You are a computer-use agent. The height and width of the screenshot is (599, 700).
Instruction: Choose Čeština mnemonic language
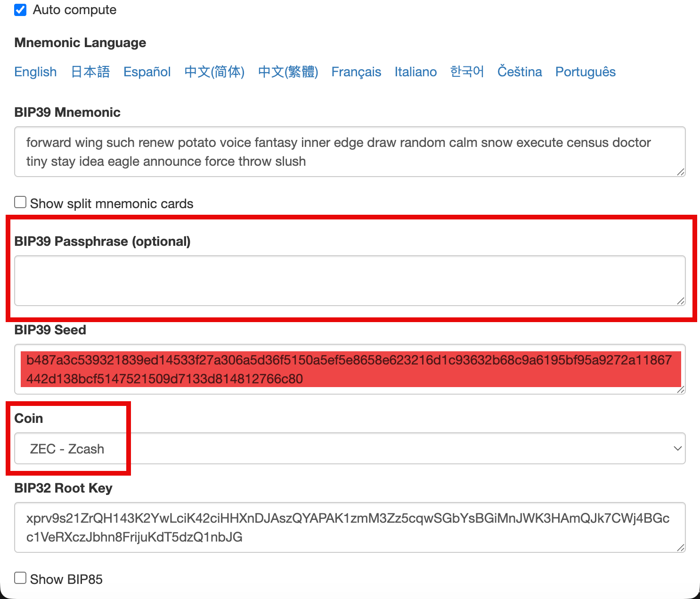point(520,72)
